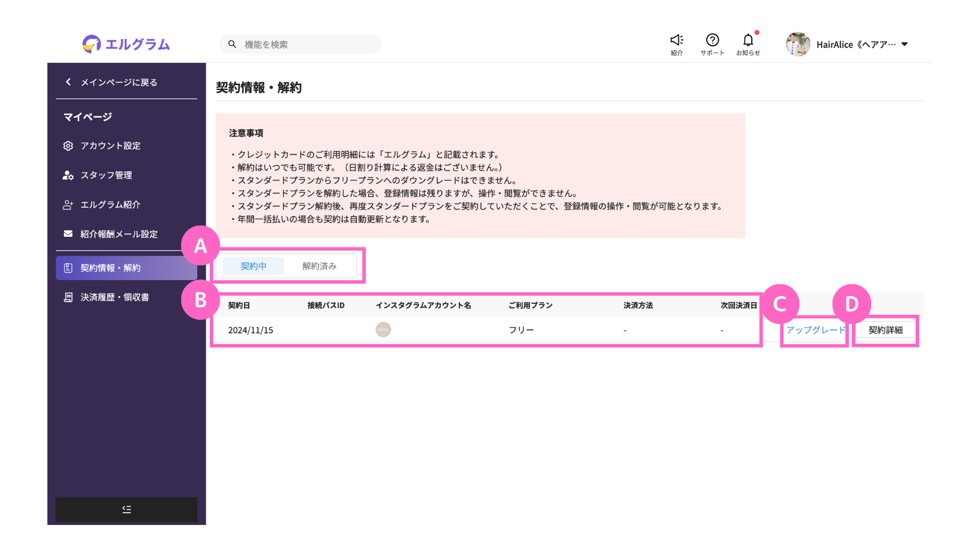The width and height of the screenshot is (980, 551).
Task: Click the 契約日 column header
Action: point(239,306)
